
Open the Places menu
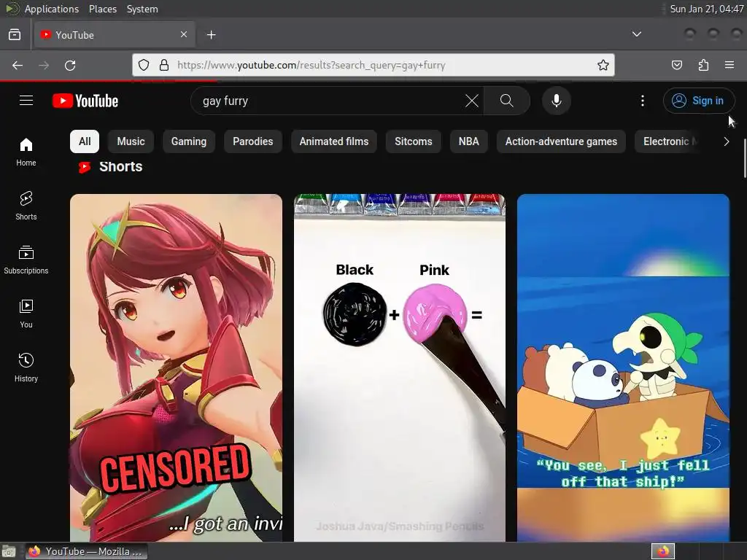103,9
